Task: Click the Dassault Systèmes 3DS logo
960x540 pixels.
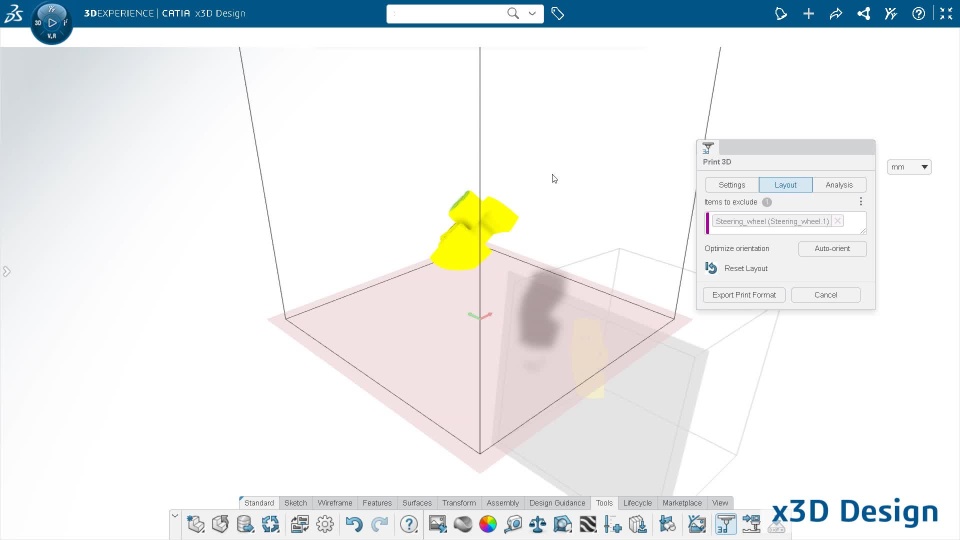Action: point(13,13)
